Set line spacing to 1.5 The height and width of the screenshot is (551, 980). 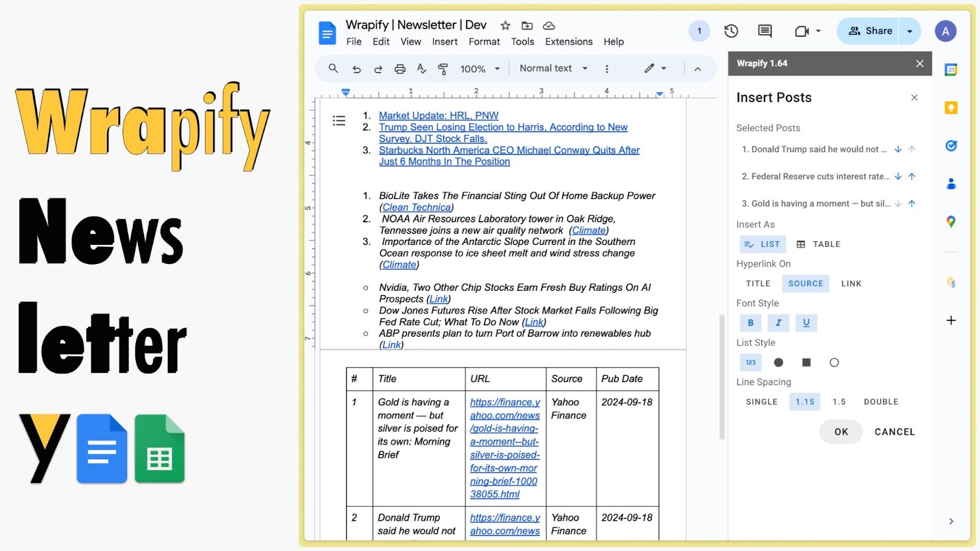point(839,402)
